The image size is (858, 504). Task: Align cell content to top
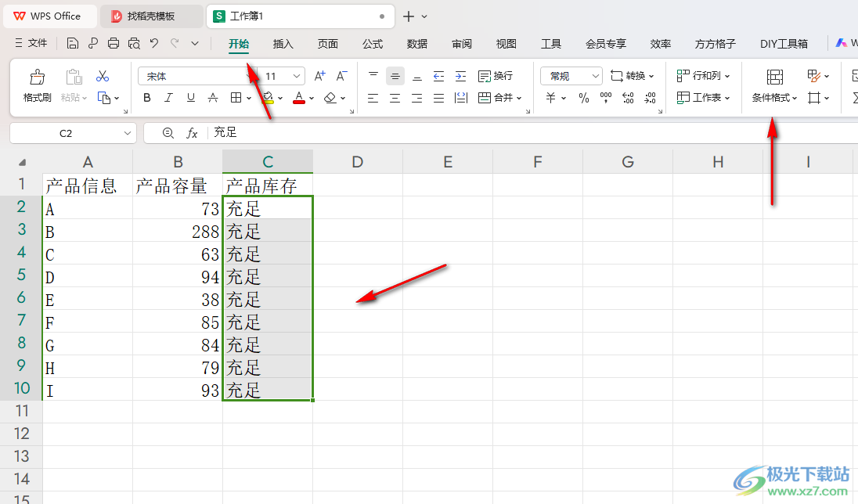tap(373, 75)
